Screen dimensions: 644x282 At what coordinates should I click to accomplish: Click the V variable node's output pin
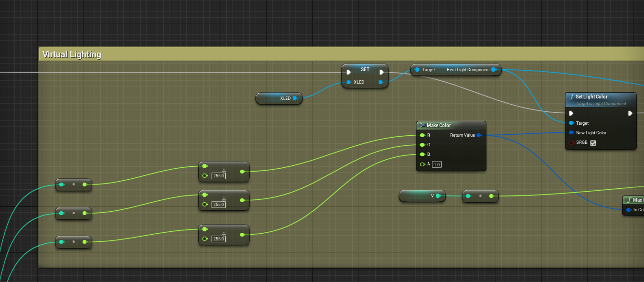point(438,196)
